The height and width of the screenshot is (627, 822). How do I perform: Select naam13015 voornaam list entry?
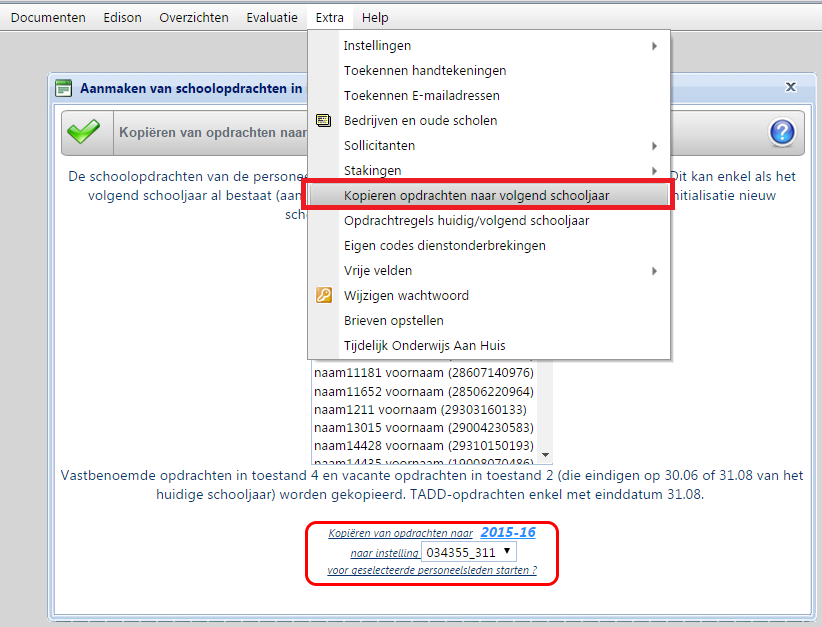[423, 427]
